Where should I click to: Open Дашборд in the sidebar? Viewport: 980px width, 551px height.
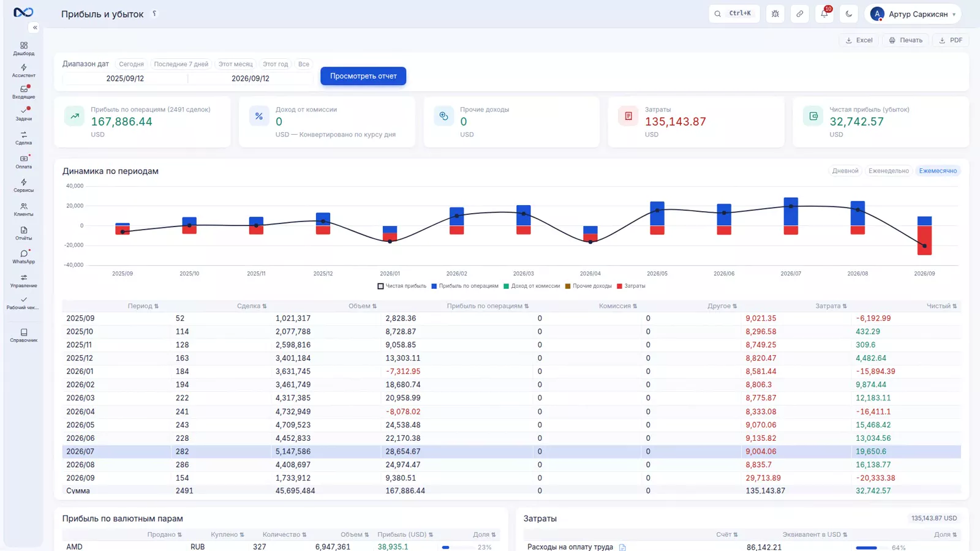coord(23,49)
